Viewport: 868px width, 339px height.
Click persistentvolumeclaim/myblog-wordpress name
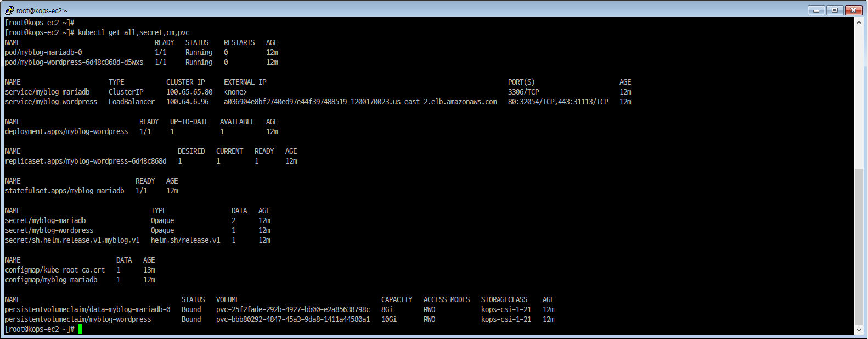click(78, 319)
